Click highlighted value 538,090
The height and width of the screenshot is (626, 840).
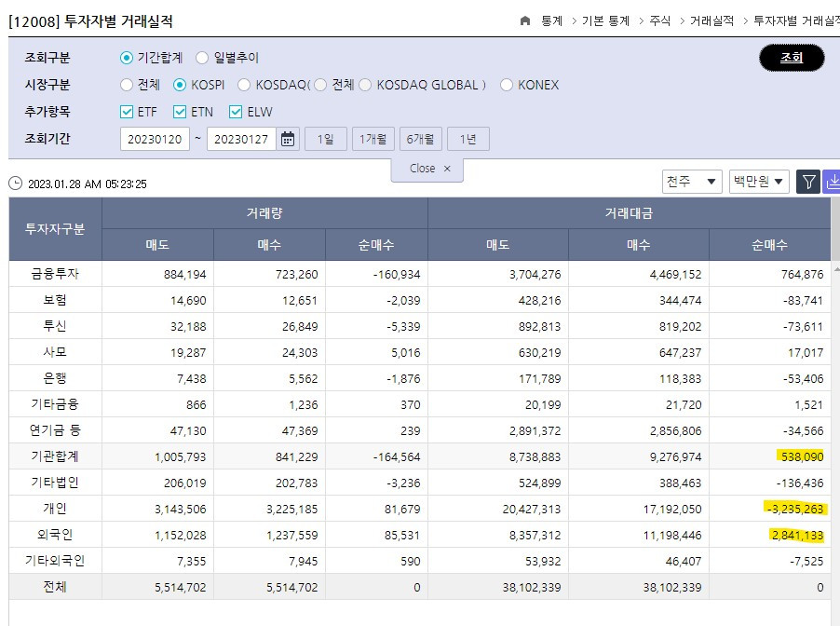coord(802,456)
